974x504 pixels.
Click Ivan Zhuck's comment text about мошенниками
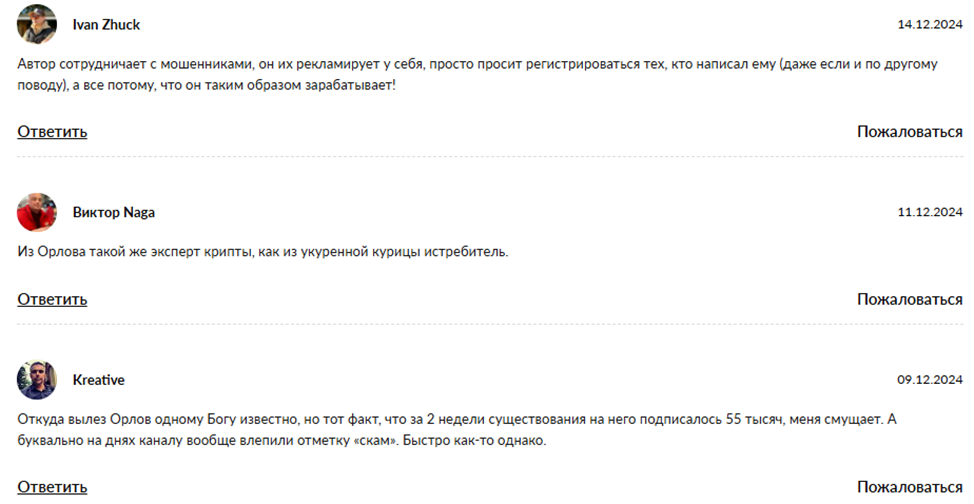pos(477,75)
